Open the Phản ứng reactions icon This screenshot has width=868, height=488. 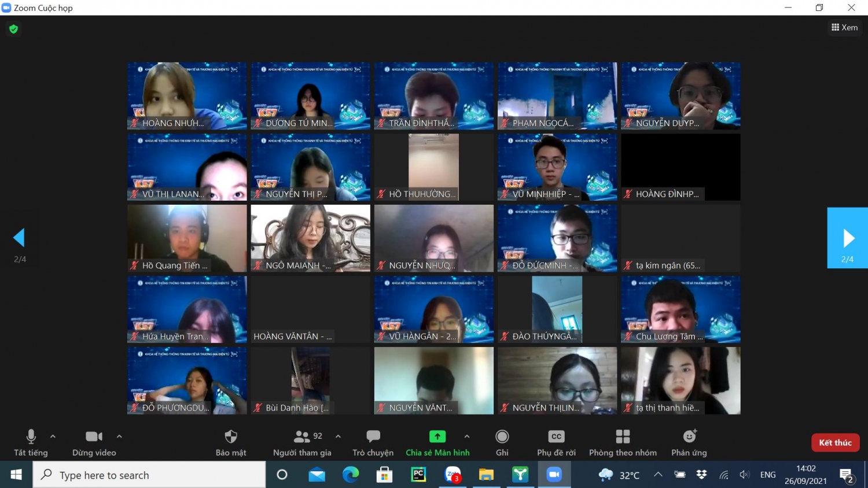coord(689,437)
